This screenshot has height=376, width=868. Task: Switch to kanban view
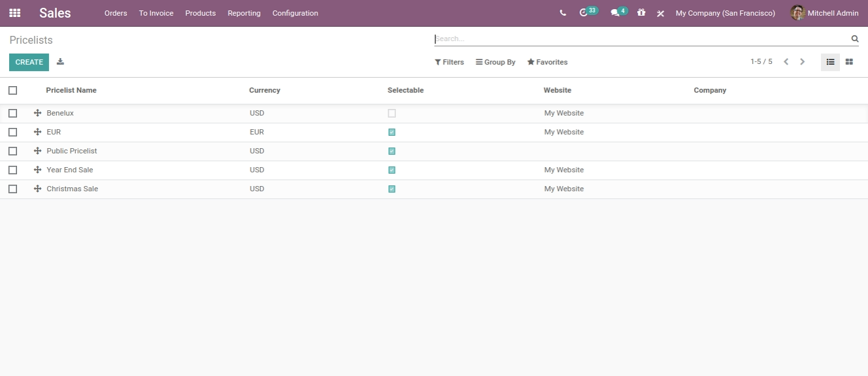(849, 62)
